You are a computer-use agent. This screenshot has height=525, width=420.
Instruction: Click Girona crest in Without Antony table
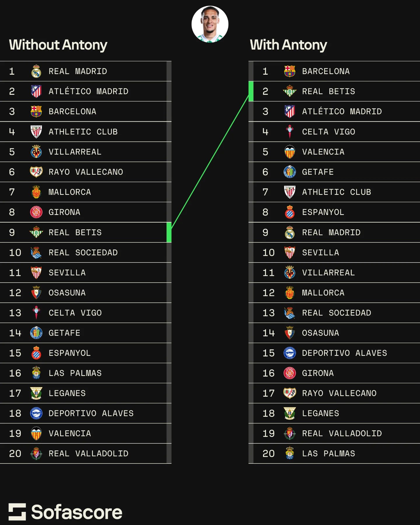[36, 212]
